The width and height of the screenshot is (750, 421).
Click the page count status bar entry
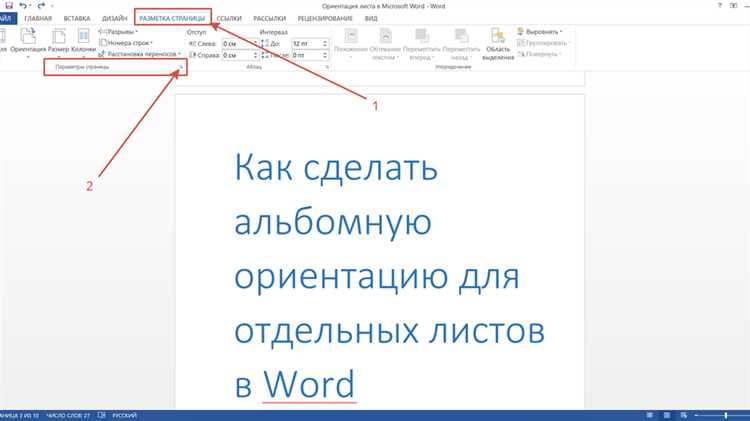point(20,416)
